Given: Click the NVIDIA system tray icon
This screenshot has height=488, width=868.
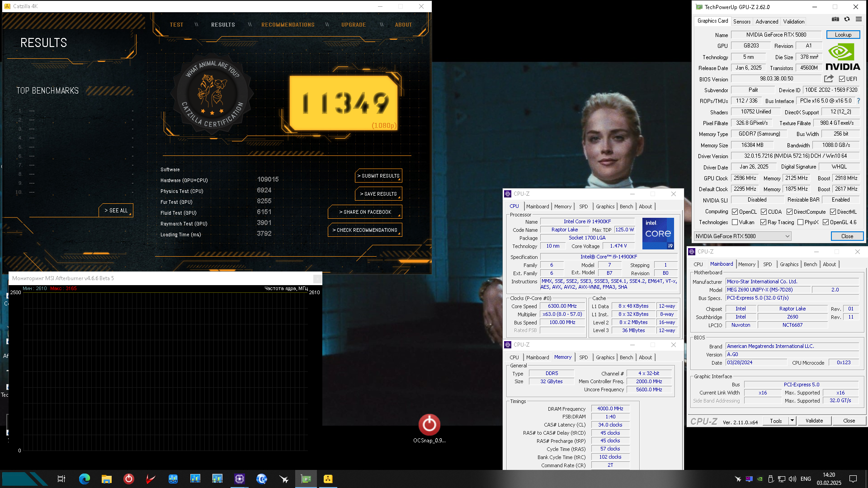Looking at the screenshot, I should point(760,479).
